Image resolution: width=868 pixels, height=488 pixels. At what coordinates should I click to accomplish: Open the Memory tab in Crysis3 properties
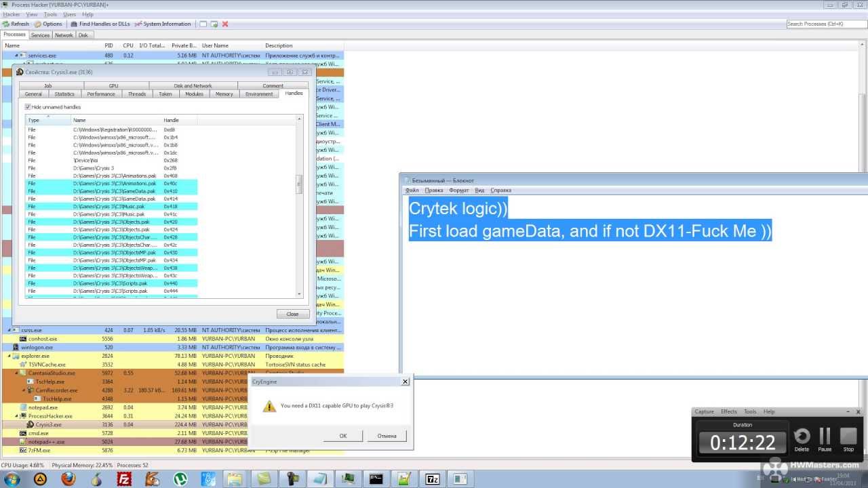point(224,94)
